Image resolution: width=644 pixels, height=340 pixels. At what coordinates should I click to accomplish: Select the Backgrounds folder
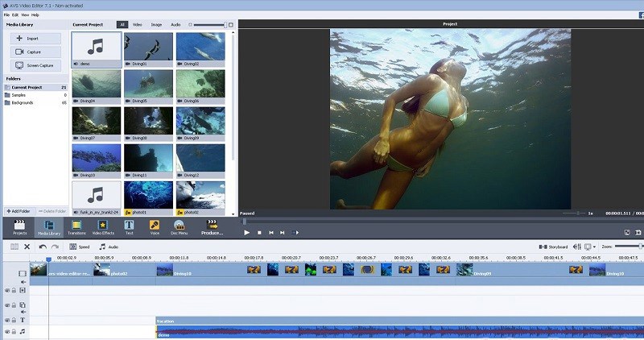pyautogui.click(x=35, y=103)
